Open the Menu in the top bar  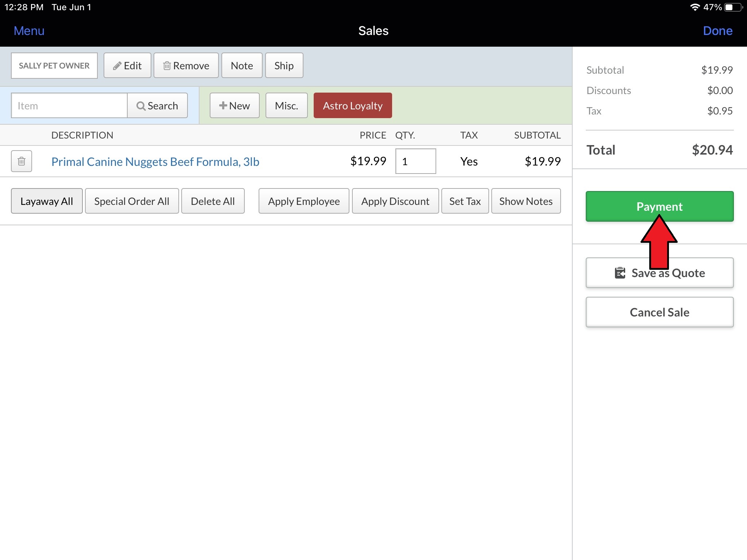(29, 31)
